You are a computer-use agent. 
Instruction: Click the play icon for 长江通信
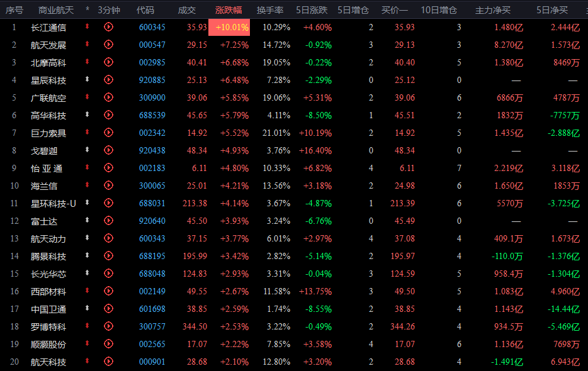(x=108, y=27)
